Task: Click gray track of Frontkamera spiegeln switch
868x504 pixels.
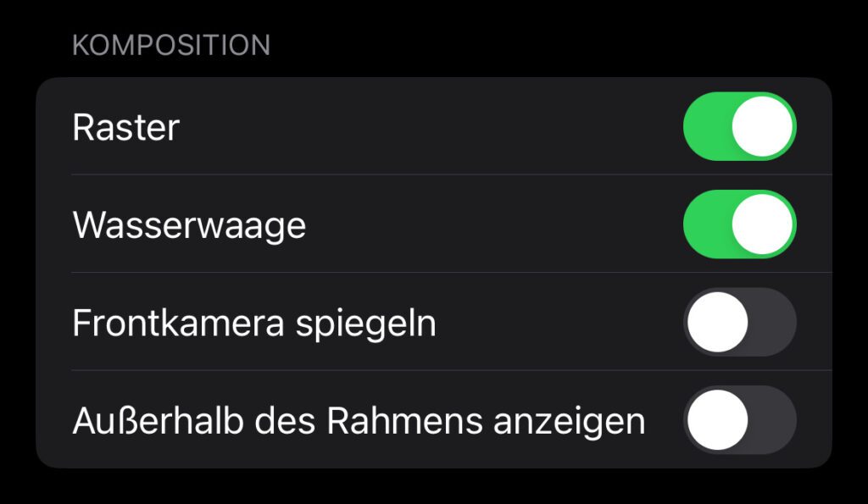Action: coord(773,323)
